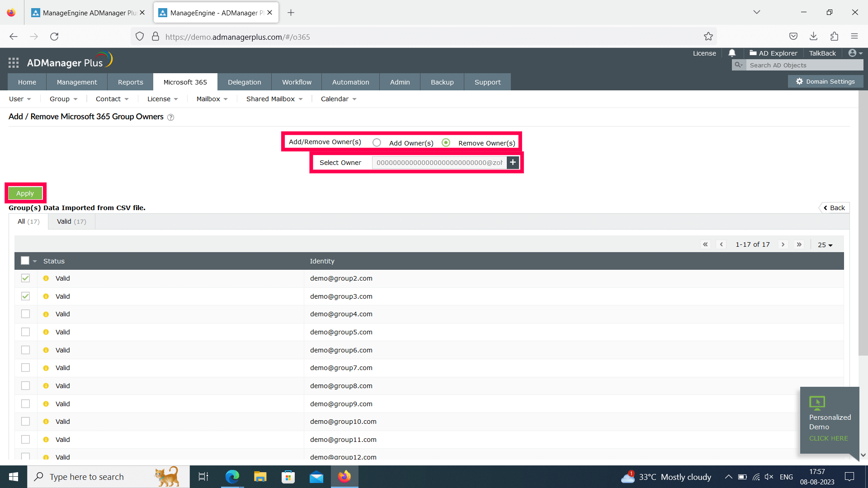This screenshot has width=868, height=488.
Task: Switch to the Reports tab
Action: pos(130,82)
